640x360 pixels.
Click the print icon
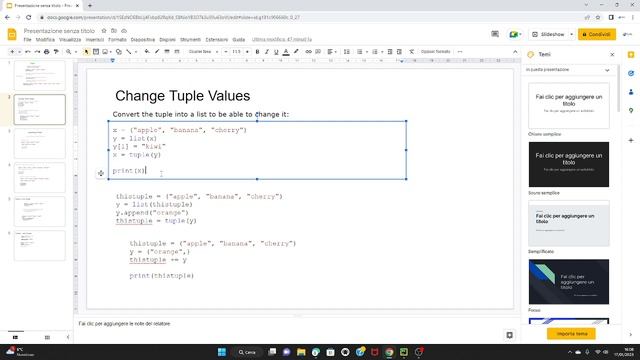(47, 52)
